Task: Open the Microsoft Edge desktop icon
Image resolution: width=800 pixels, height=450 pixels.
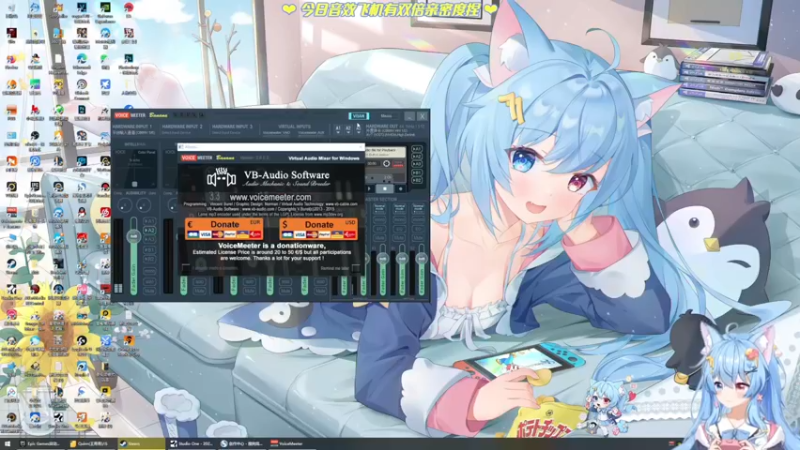Action: coord(82,64)
